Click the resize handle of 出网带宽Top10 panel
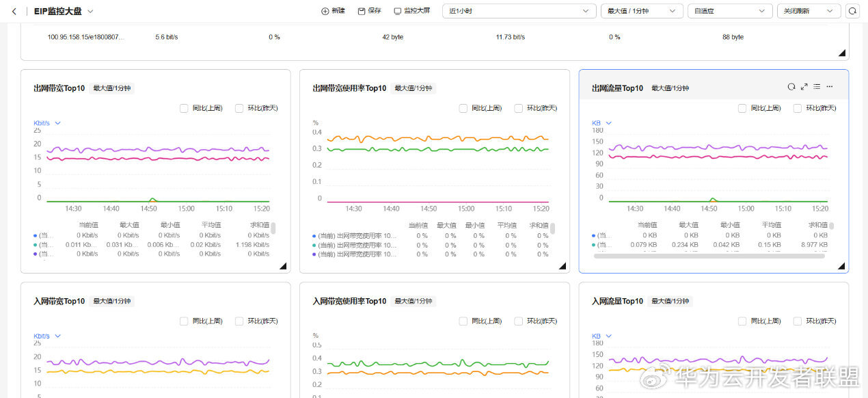 [283, 266]
